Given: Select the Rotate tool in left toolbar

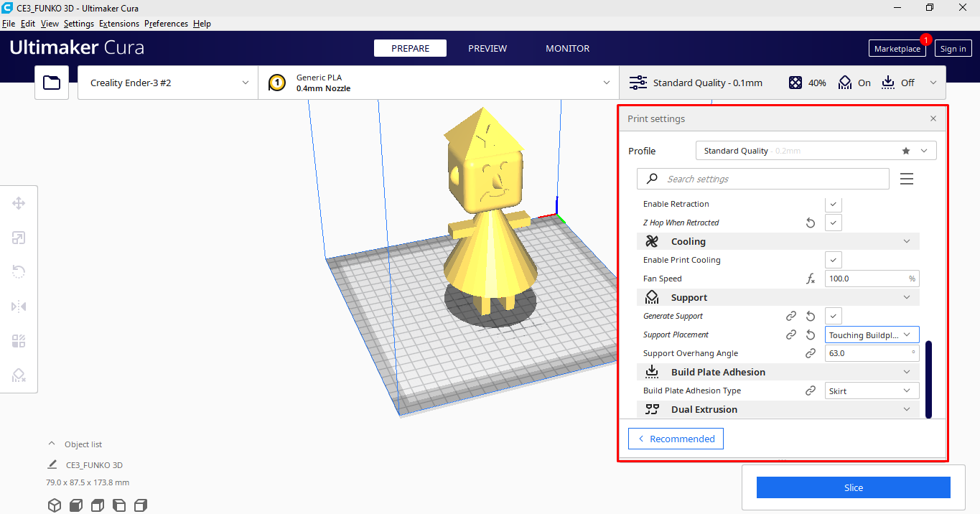Looking at the screenshot, I should [19, 272].
